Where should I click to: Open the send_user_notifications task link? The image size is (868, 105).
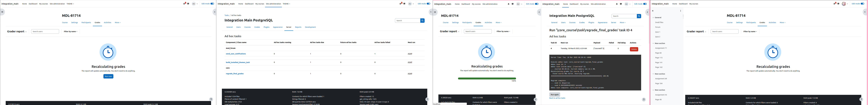(236, 54)
